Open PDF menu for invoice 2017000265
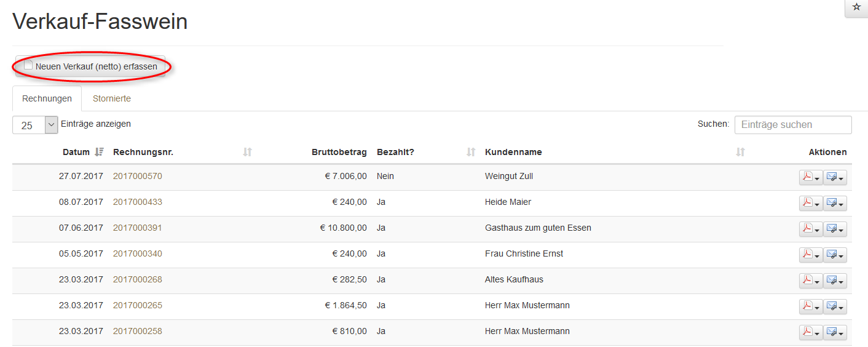The width and height of the screenshot is (868, 347). coord(810,306)
